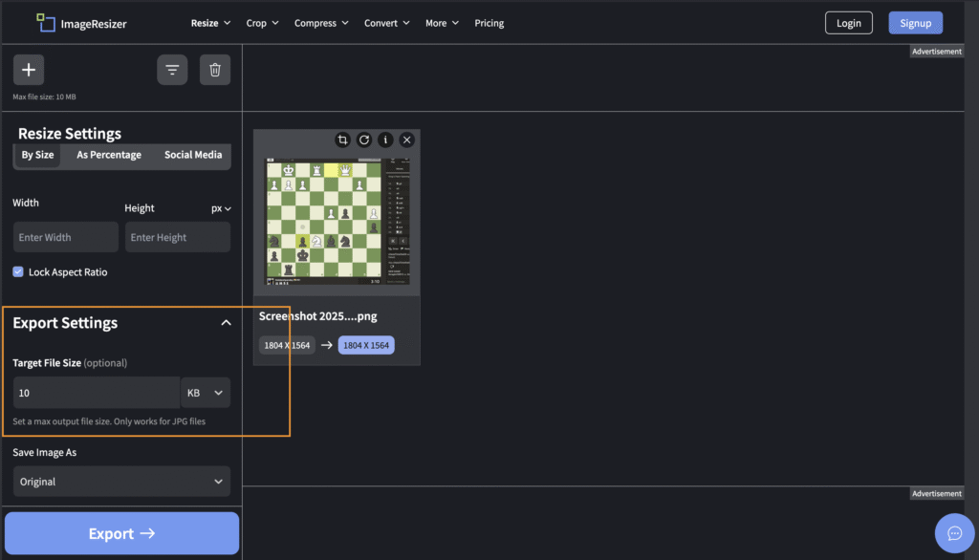Open the sort filter icon

point(172,70)
